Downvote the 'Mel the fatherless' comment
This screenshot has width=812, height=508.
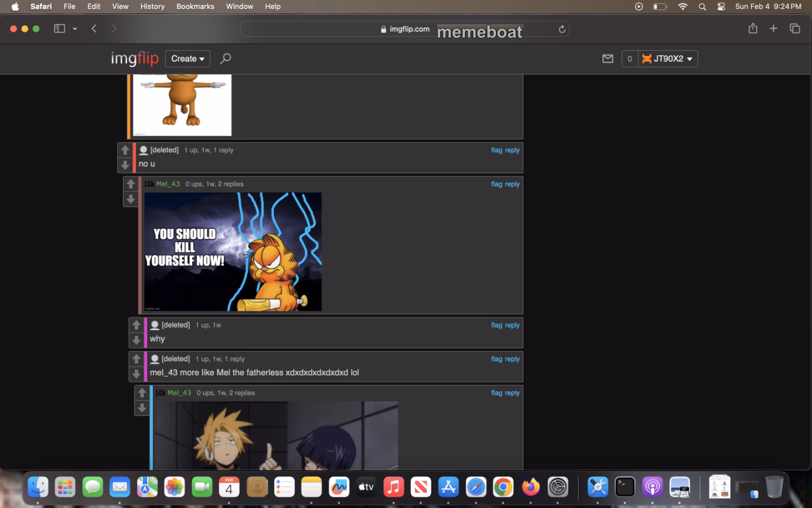[136, 374]
